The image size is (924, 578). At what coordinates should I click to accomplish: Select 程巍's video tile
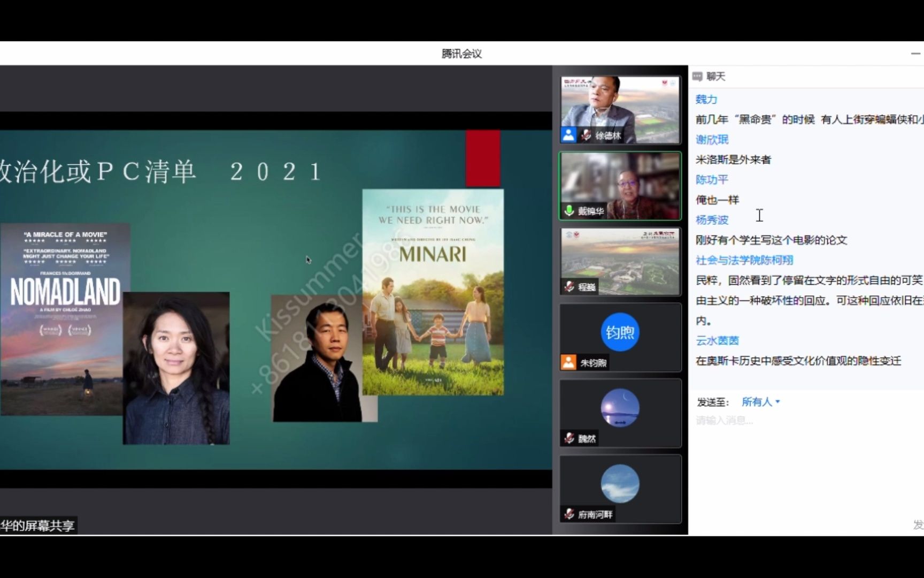(x=620, y=262)
